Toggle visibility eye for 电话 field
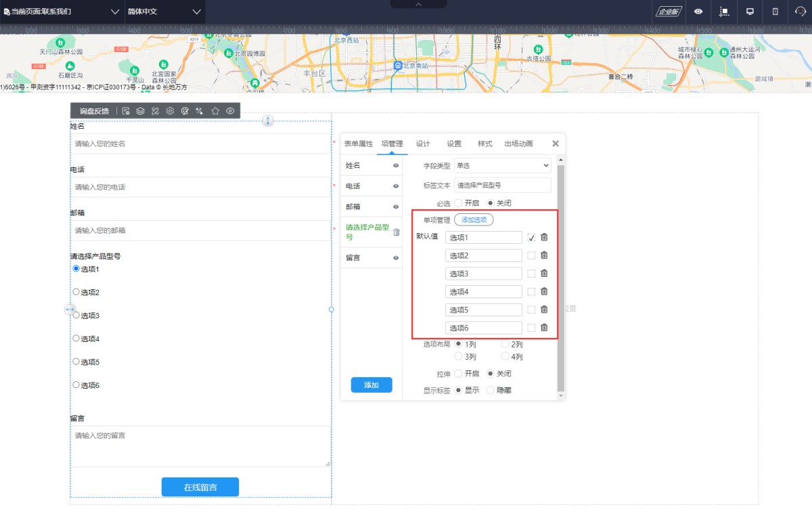 pyautogui.click(x=396, y=186)
